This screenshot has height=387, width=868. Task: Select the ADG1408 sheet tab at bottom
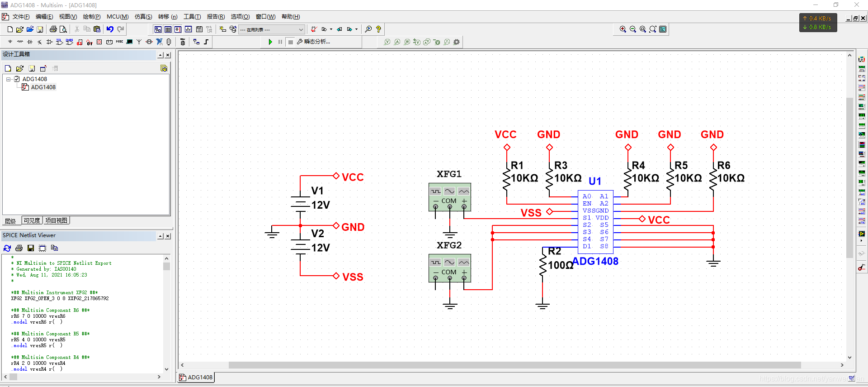[196, 377]
